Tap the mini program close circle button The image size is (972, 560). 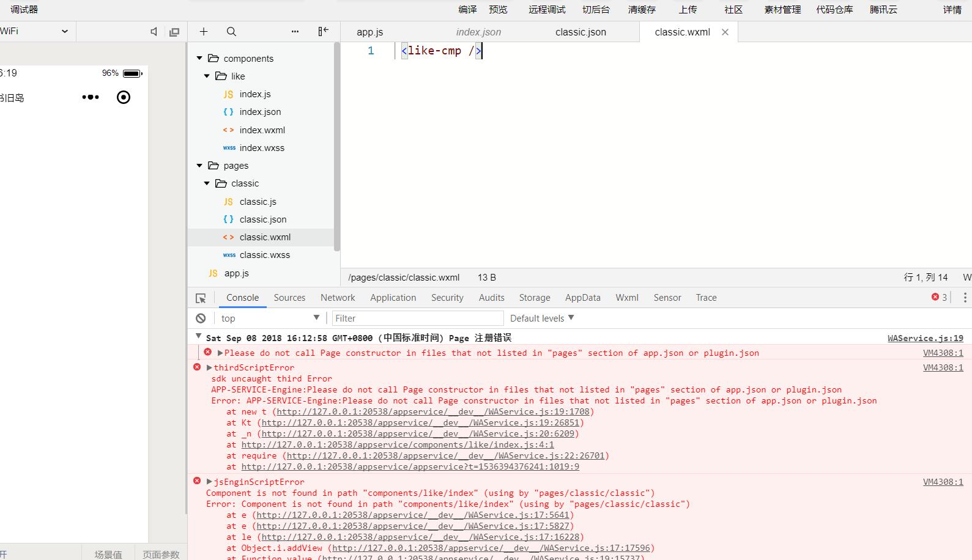click(124, 97)
